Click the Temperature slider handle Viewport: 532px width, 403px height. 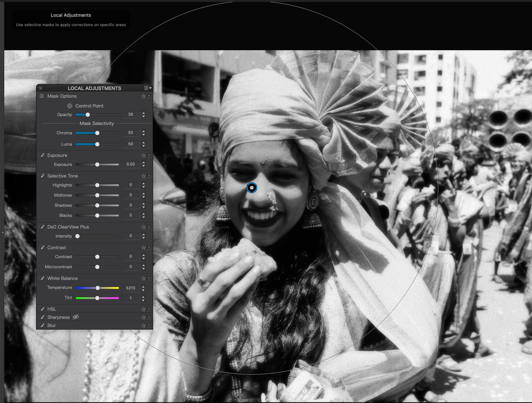coord(98,288)
